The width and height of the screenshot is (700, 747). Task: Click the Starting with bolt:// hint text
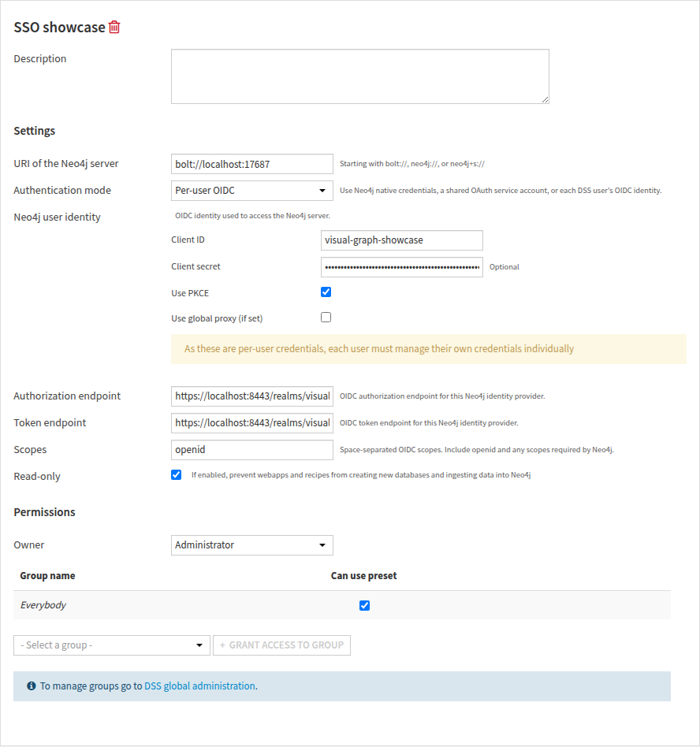[x=412, y=164]
